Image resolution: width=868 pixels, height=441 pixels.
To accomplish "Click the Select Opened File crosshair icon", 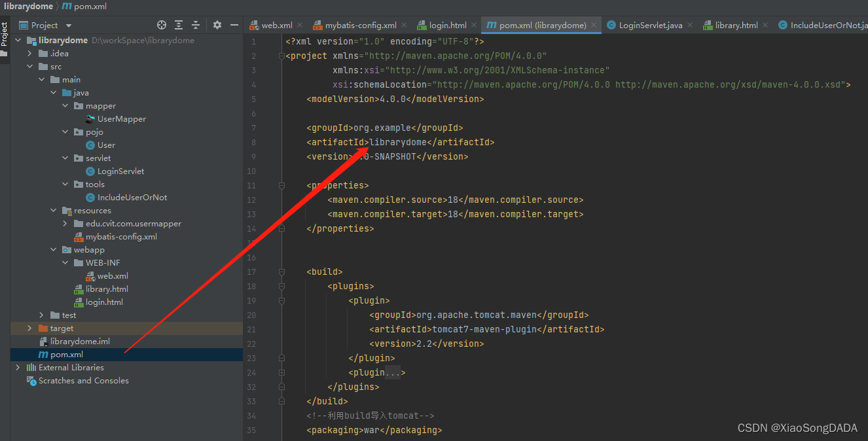I will (162, 25).
